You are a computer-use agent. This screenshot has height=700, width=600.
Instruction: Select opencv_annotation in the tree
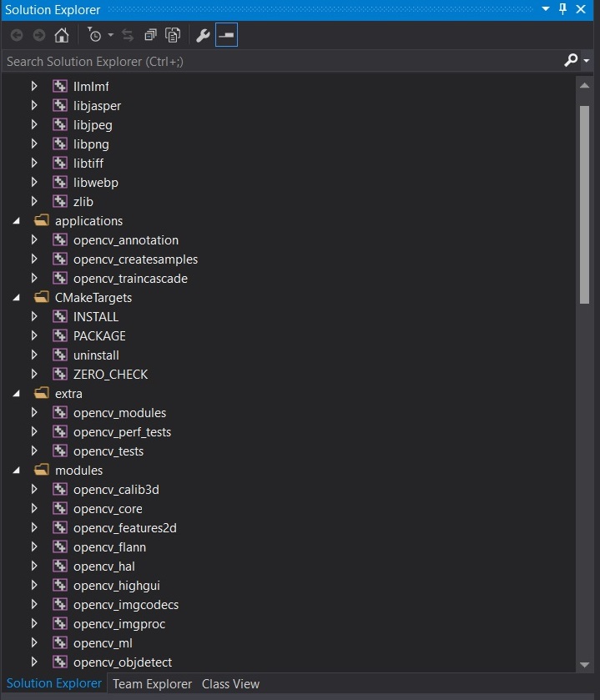tap(126, 240)
